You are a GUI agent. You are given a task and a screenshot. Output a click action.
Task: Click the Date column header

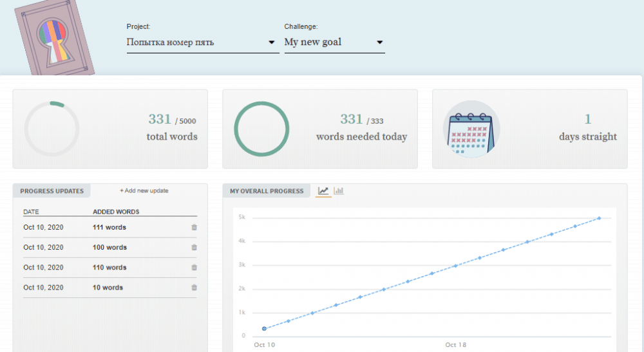tap(31, 212)
